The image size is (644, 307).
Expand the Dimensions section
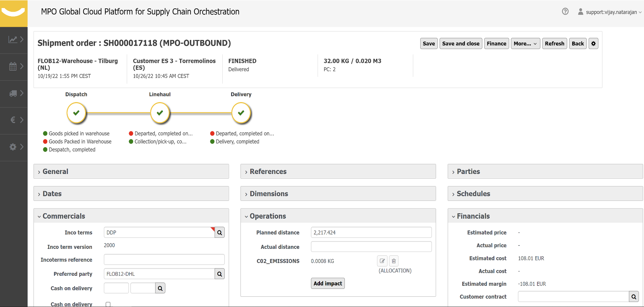coord(338,194)
